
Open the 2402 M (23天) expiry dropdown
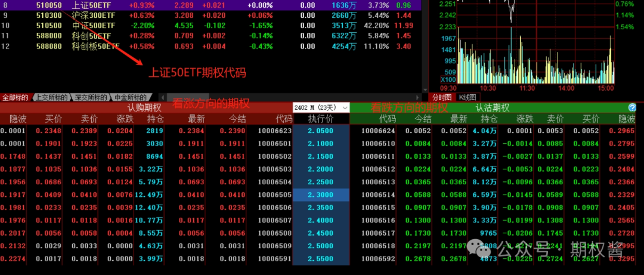click(321, 108)
